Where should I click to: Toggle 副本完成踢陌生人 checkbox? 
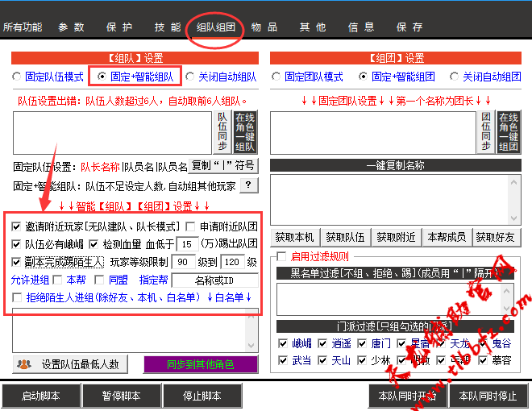(x=16, y=262)
